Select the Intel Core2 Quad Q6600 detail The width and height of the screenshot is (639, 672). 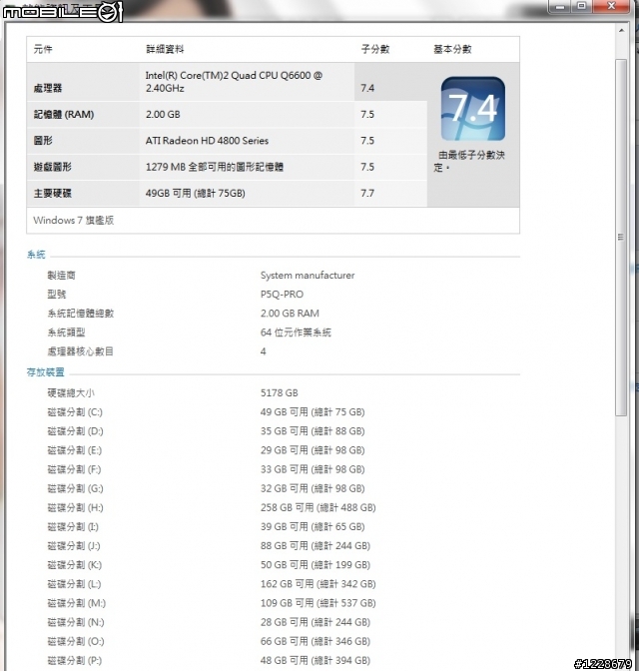coord(234,82)
